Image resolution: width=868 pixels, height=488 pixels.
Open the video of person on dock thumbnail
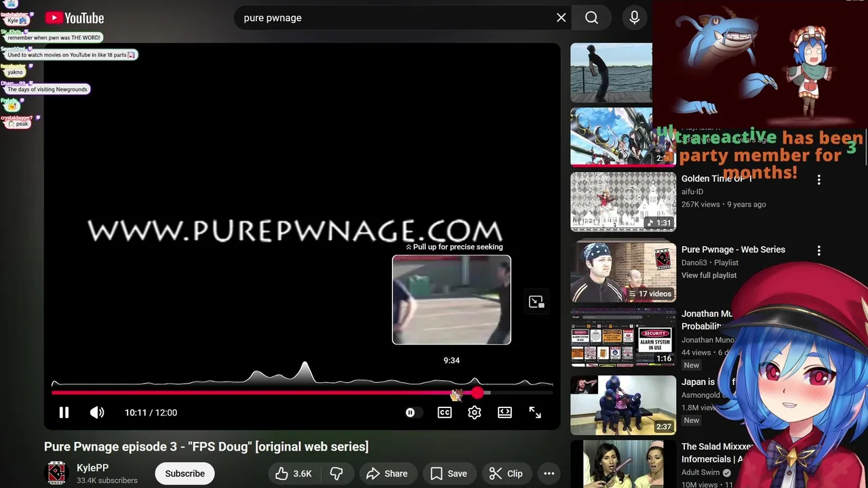(611, 72)
